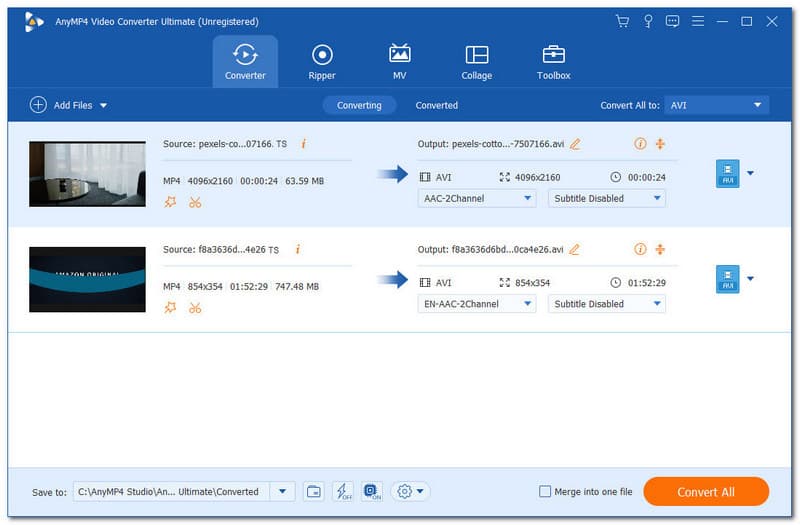The height and width of the screenshot is (525, 800).
Task: Click the AVI format icon for first video
Action: tap(727, 174)
